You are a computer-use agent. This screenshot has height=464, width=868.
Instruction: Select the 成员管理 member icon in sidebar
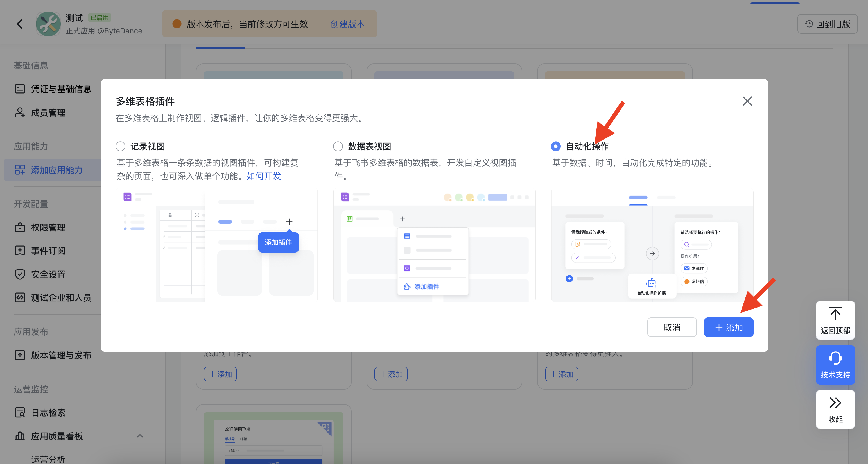click(x=20, y=112)
